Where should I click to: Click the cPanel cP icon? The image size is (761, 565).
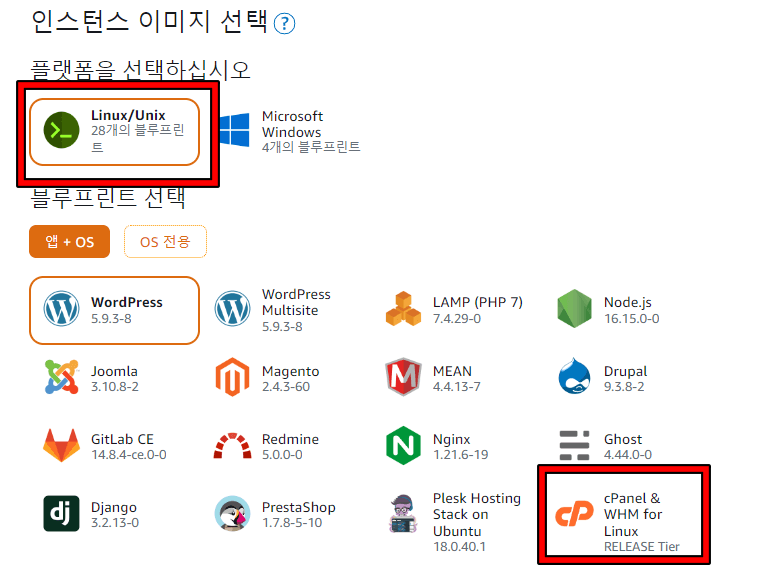[x=575, y=515]
